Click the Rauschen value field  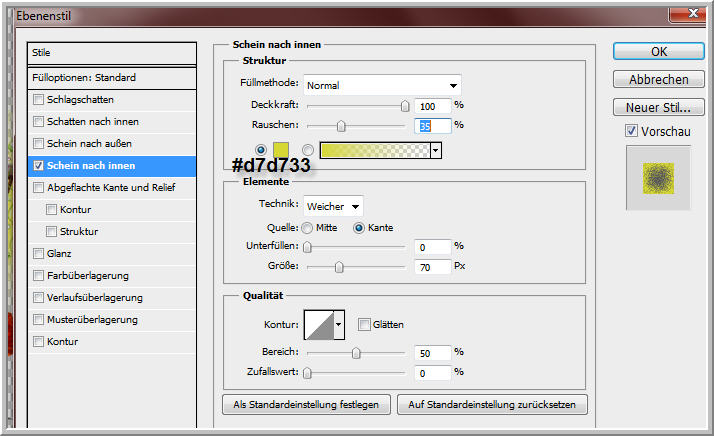433,126
